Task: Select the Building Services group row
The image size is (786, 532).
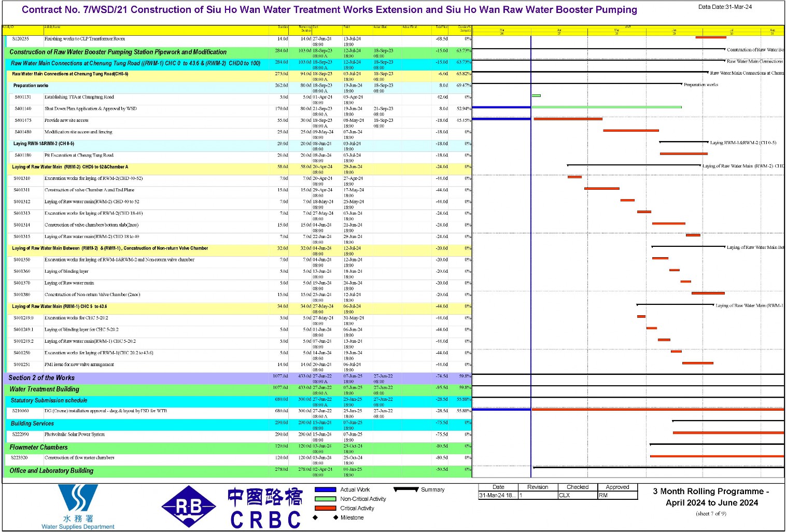Action: 240,424
